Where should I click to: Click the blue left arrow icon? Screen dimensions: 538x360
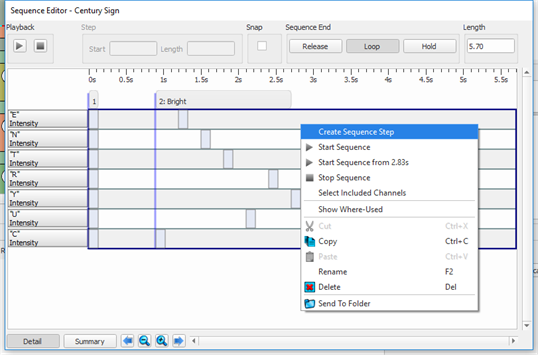coord(128,341)
